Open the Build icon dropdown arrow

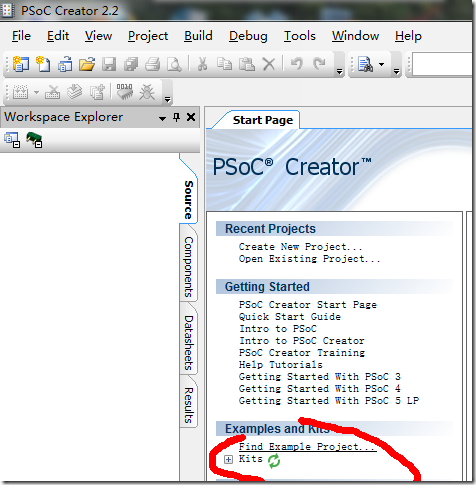tap(36, 92)
